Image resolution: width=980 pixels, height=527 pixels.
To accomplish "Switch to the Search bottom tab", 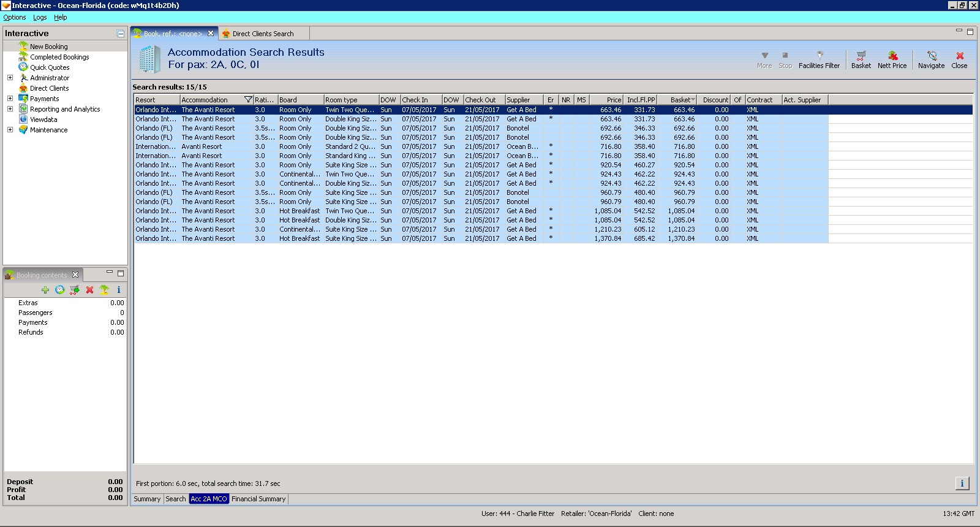I will (x=176, y=499).
